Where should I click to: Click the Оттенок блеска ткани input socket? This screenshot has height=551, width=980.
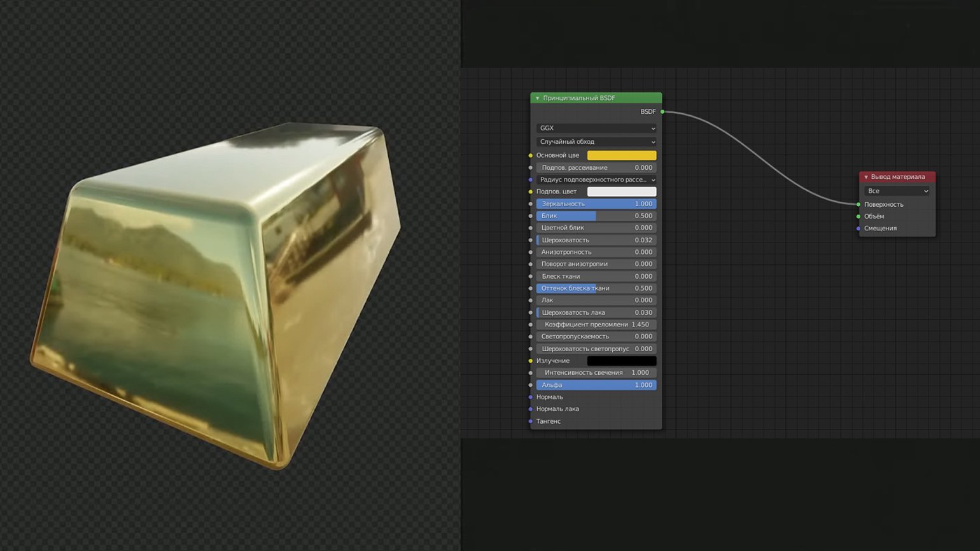531,288
